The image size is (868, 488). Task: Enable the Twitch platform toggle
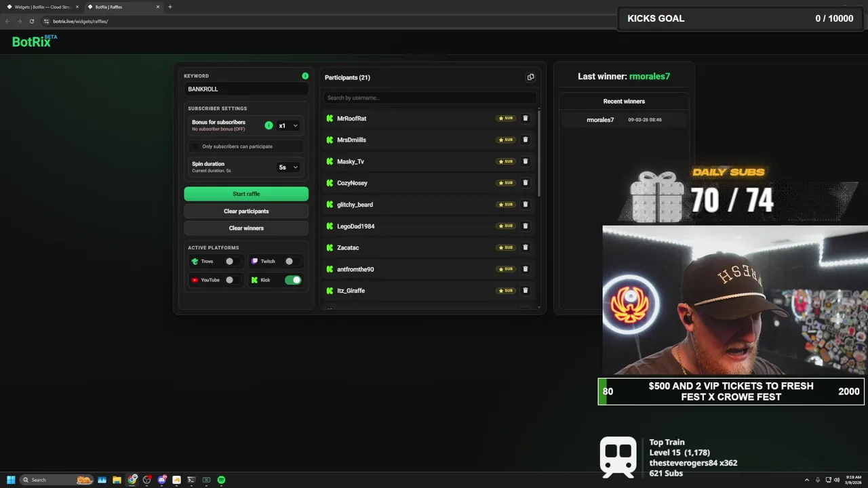[292, 261]
